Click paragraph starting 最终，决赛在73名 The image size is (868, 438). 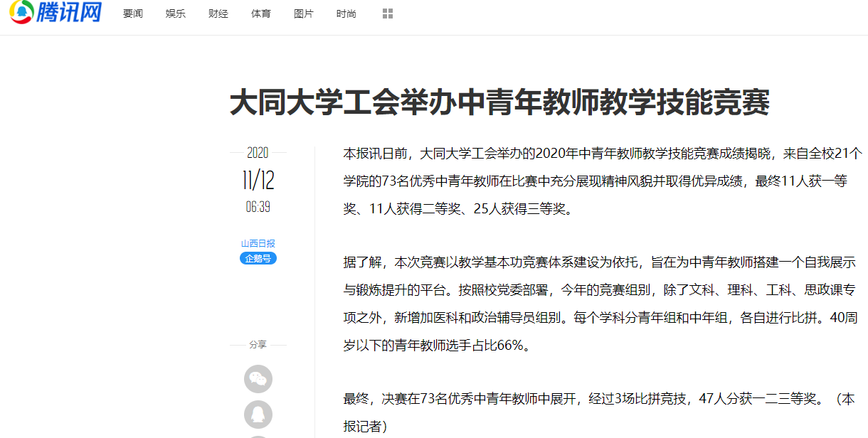599,412
